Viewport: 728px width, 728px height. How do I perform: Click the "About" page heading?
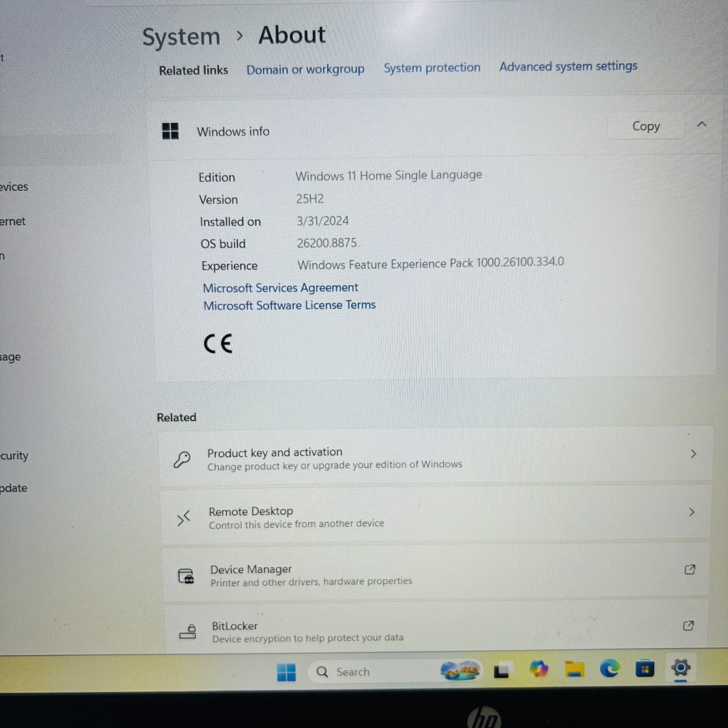(x=292, y=35)
